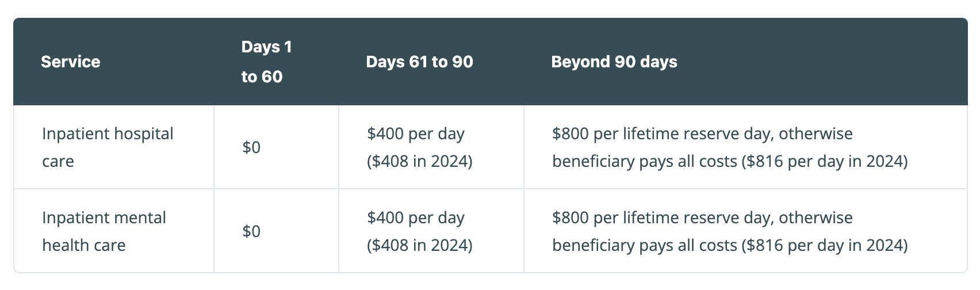
Task: Click 'to 60' in the header row
Action: pos(262,77)
